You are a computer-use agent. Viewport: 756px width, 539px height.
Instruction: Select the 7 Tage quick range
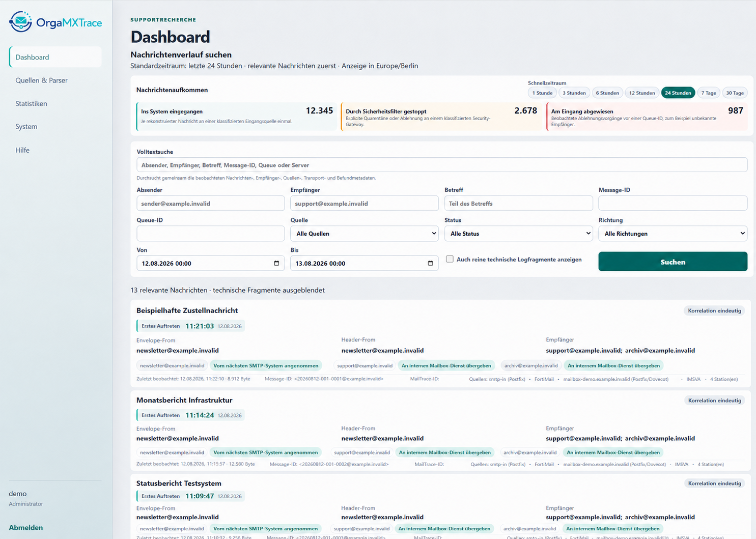pos(709,93)
